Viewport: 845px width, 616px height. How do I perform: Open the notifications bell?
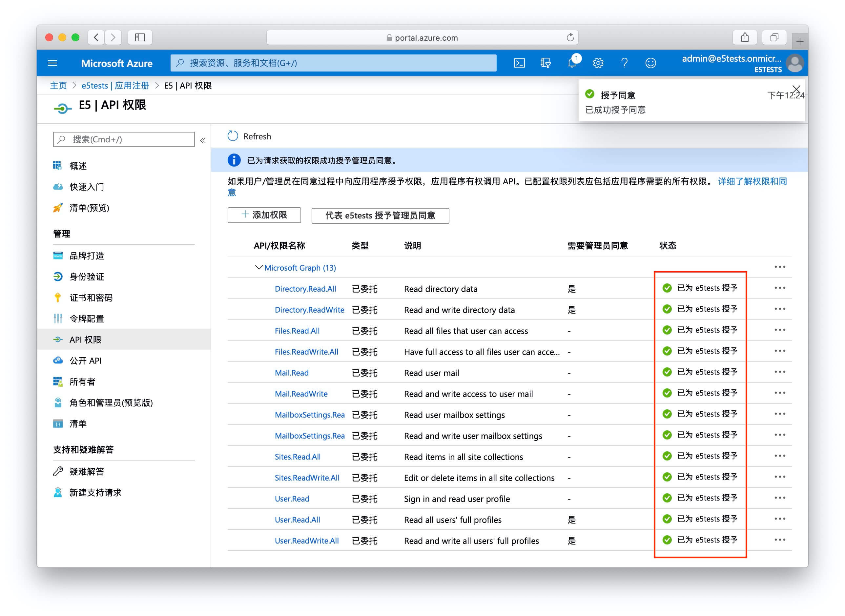pos(572,63)
